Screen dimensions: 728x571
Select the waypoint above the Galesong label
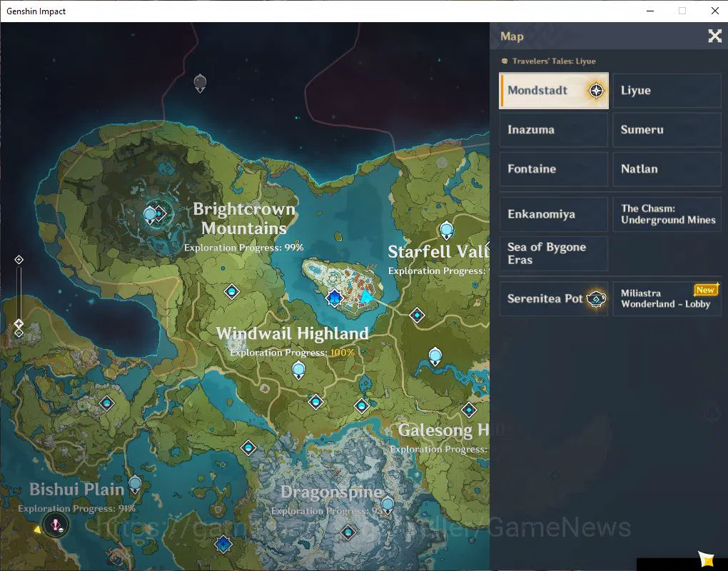[x=469, y=410]
